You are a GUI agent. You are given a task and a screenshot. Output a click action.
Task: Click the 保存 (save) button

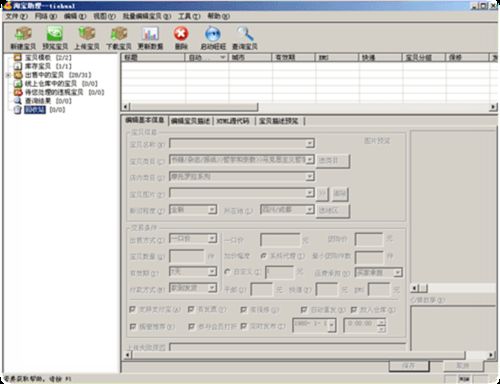pos(409,366)
